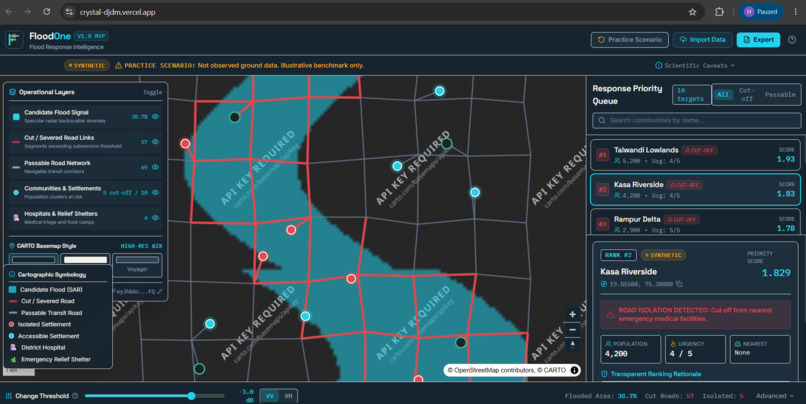This screenshot has width=806, height=404.
Task: Show all targets with All filter
Action: 723,95
